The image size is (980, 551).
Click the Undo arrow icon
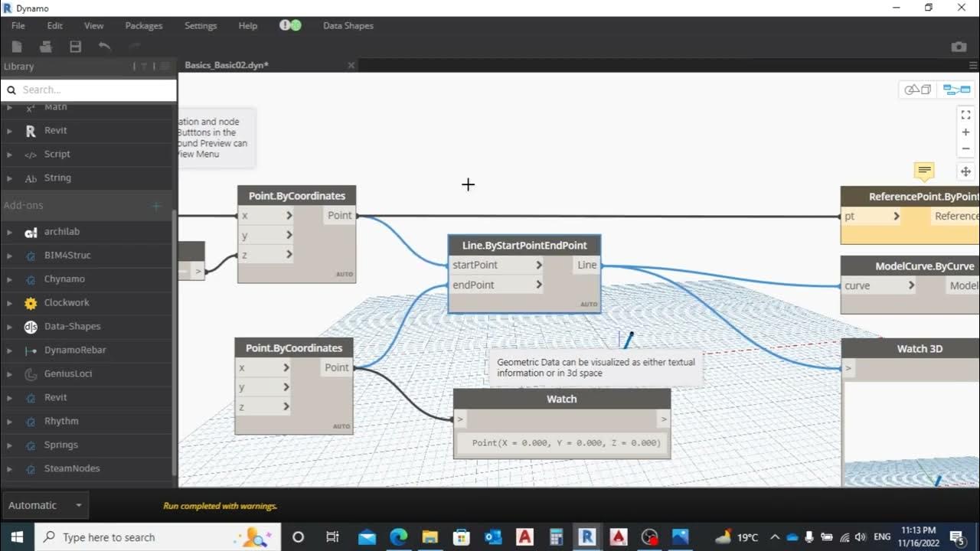click(105, 47)
